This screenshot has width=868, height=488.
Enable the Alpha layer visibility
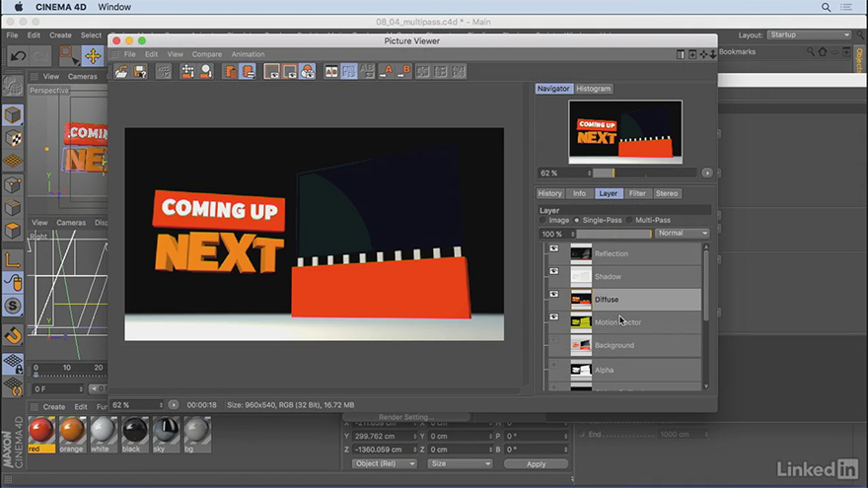coord(553,364)
